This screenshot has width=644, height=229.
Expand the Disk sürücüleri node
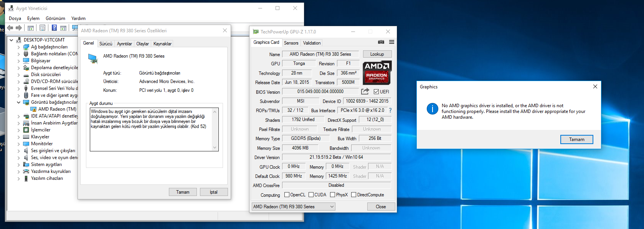(18, 75)
